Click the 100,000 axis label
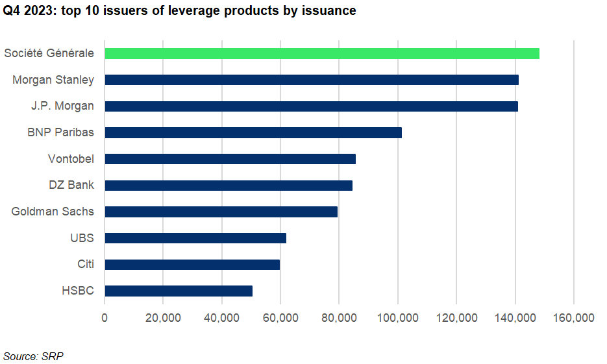The width and height of the screenshot is (607, 364). (x=398, y=318)
